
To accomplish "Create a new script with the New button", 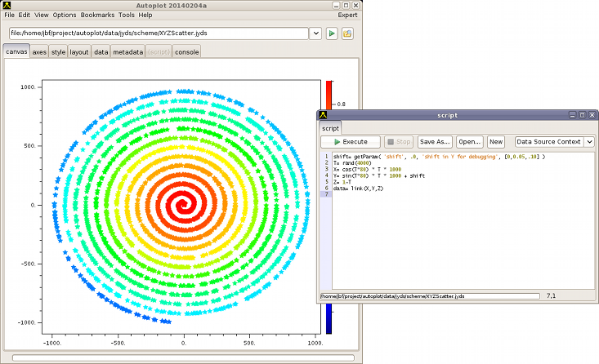I will (496, 142).
